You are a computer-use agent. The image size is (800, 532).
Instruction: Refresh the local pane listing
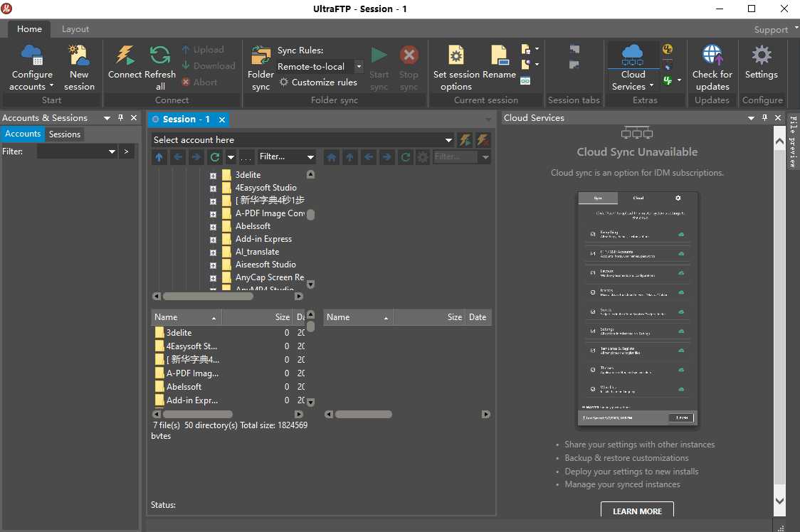pos(215,157)
